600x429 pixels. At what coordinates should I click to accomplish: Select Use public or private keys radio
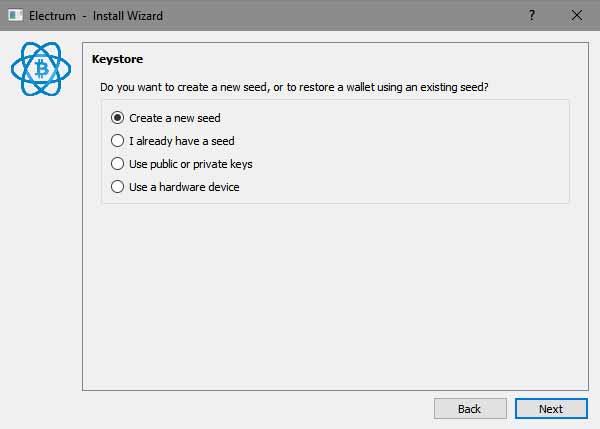pos(117,164)
